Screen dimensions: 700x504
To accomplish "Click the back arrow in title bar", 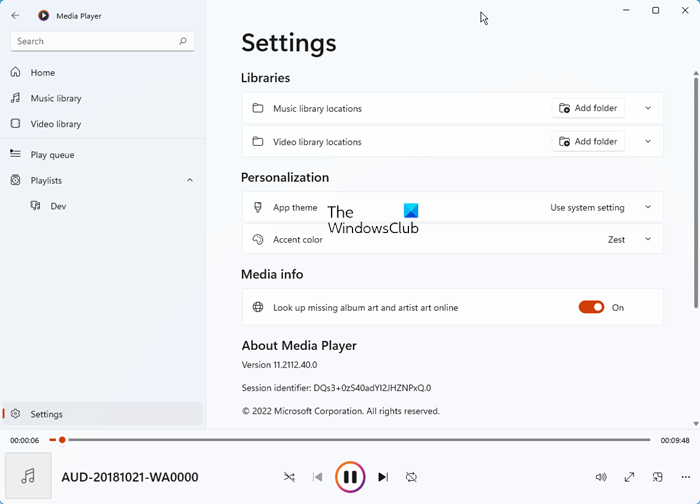I will click(15, 16).
